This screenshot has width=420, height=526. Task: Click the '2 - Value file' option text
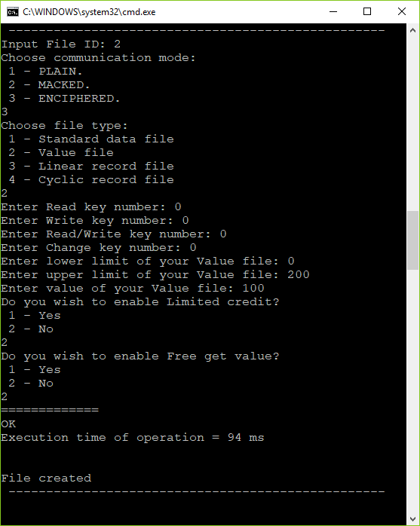pos(61,153)
